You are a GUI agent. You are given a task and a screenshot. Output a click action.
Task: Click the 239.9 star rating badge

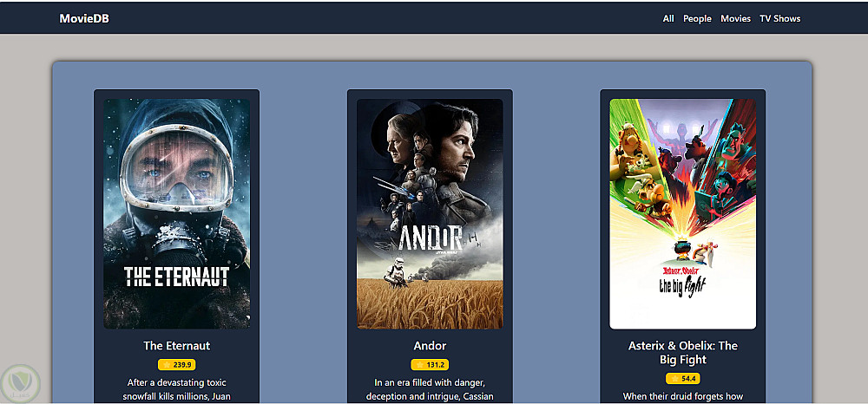pyautogui.click(x=176, y=365)
